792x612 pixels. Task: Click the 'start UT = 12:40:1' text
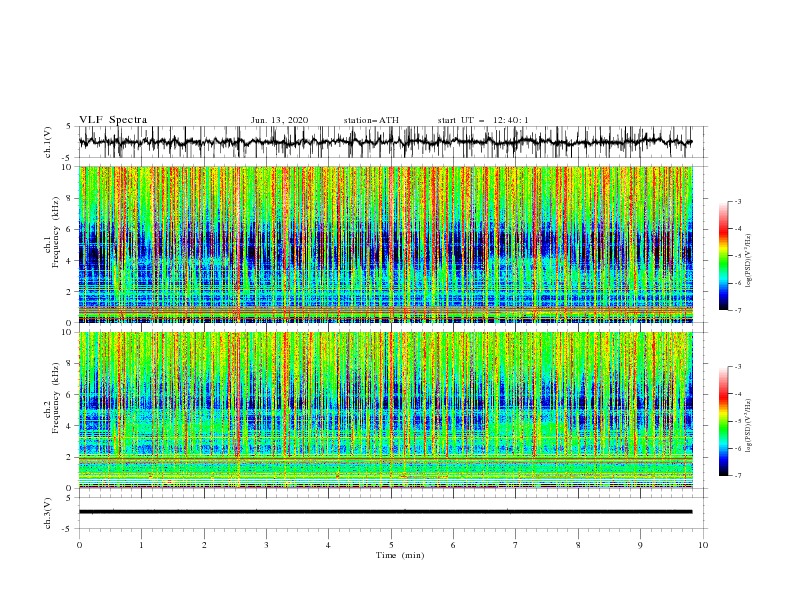click(x=483, y=120)
